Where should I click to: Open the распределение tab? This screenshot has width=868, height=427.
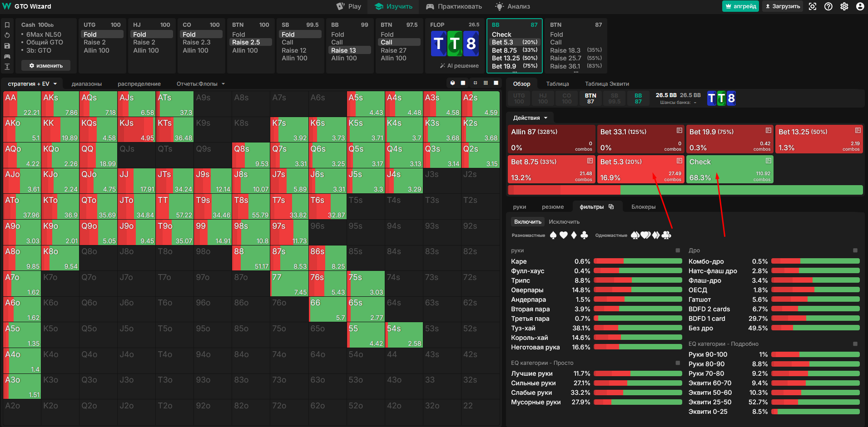point(139,84)
